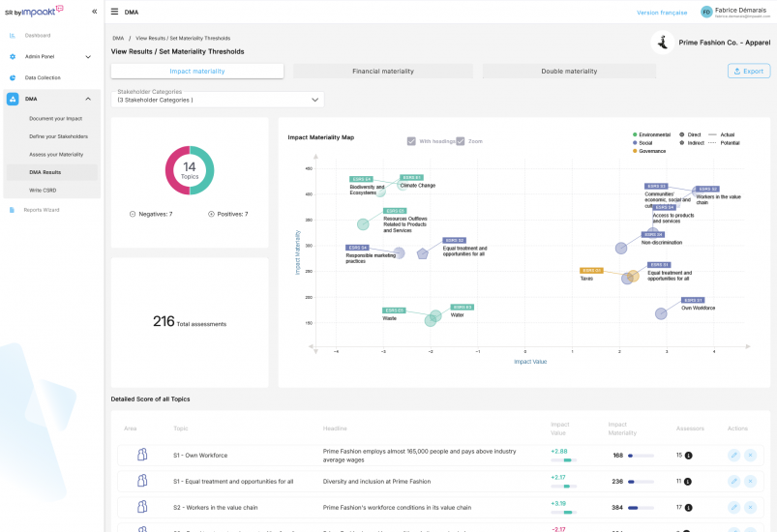Viewport: 777px width, 532px height.
Task: Toggle the Zoom checkbox on the map
Action: (x=461, y=141)
